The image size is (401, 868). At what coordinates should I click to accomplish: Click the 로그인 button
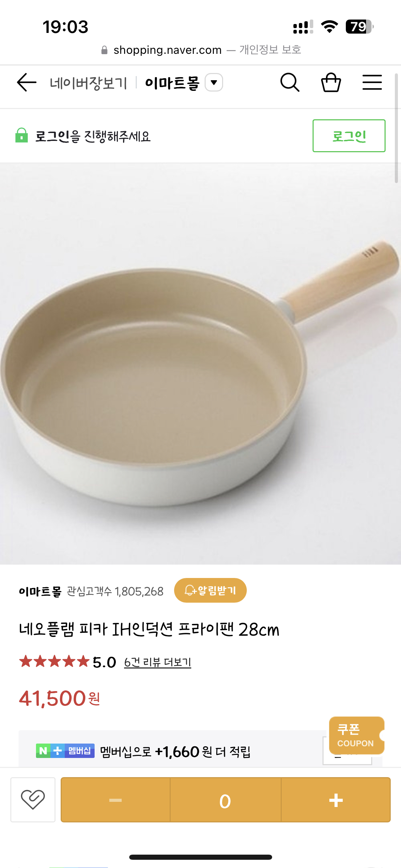tap(349, 136)
